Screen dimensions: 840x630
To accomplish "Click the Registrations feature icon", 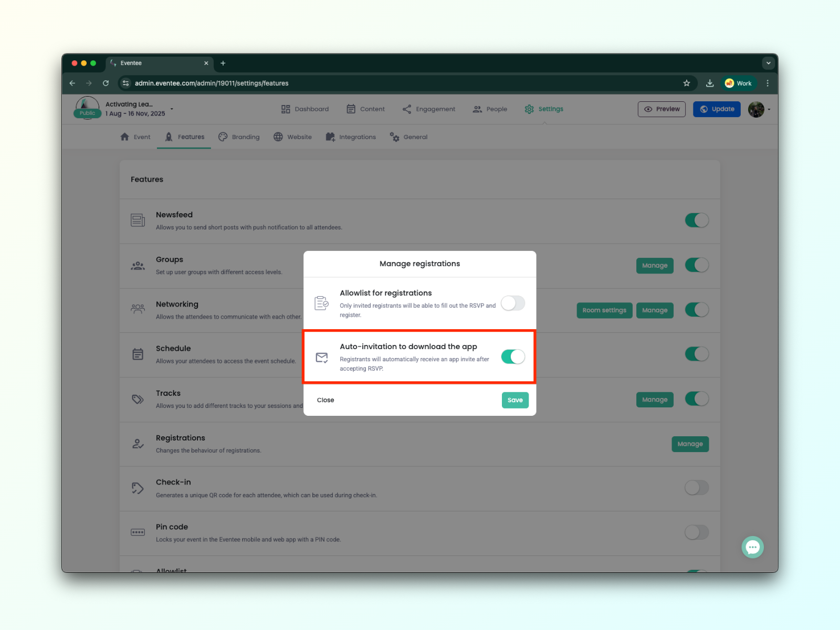I will point(138,444).
